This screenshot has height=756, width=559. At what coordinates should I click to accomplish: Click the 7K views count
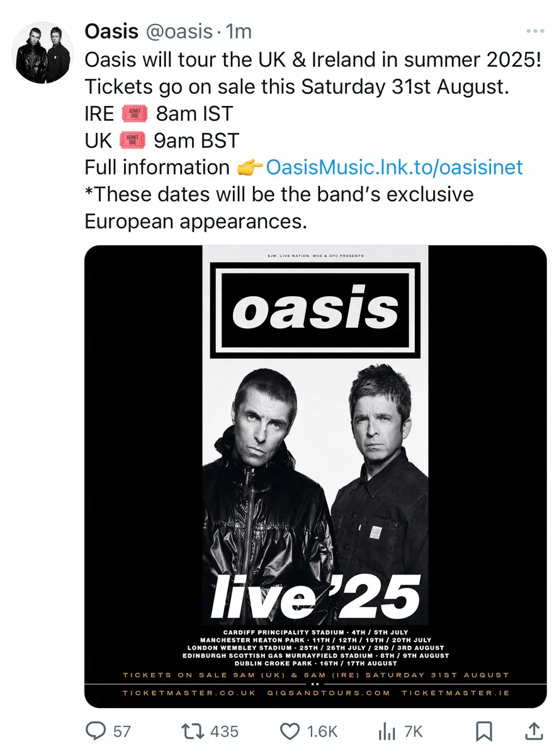(413, 731)
